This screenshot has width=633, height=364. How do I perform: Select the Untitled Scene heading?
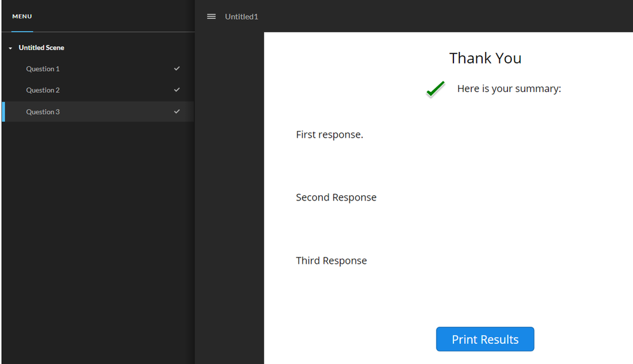[x=41, y=48]
